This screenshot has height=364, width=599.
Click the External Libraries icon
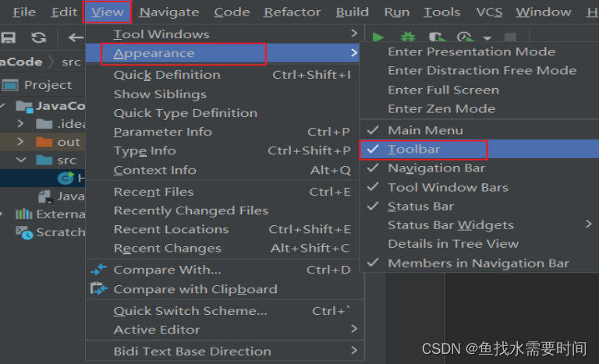click(23, 214)
